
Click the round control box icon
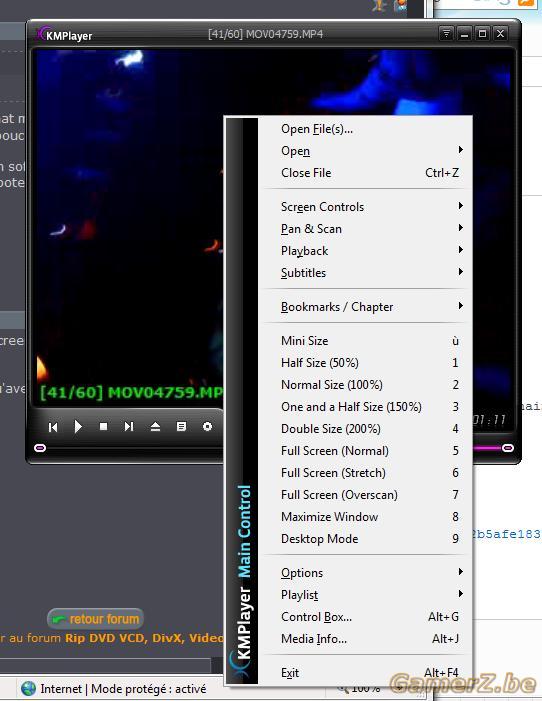tap(207, 427)
